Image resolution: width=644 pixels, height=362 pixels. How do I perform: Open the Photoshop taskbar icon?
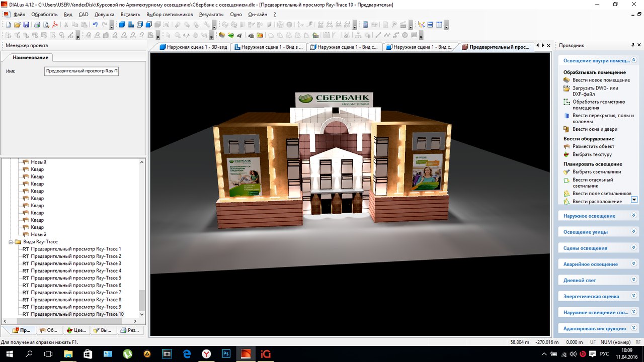[x=226, y=354]
